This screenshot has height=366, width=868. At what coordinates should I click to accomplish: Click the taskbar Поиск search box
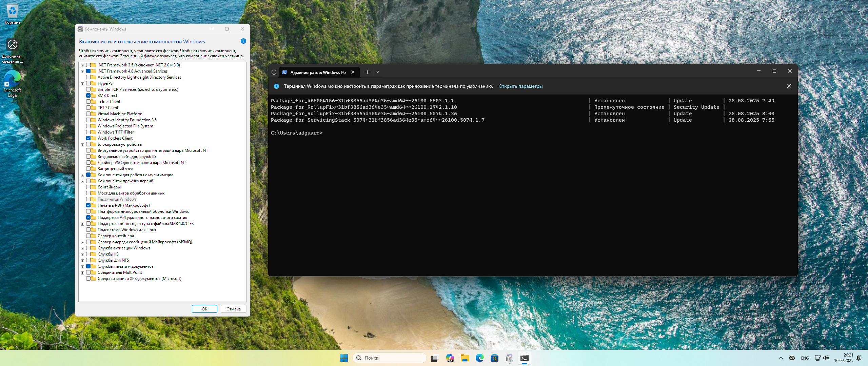tap(390, 358)
